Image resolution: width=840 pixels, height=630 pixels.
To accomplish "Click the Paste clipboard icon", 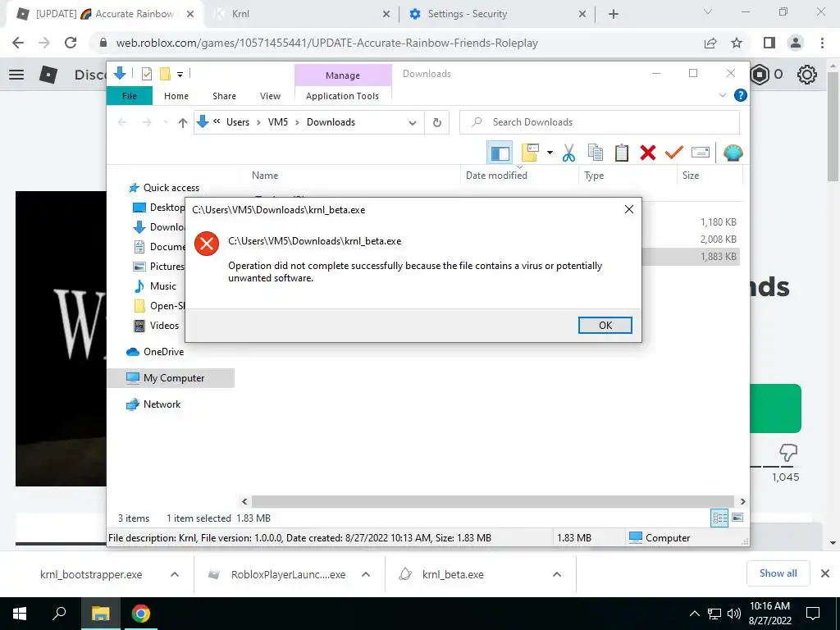I will pyautogui.click(x=622, y=153).
